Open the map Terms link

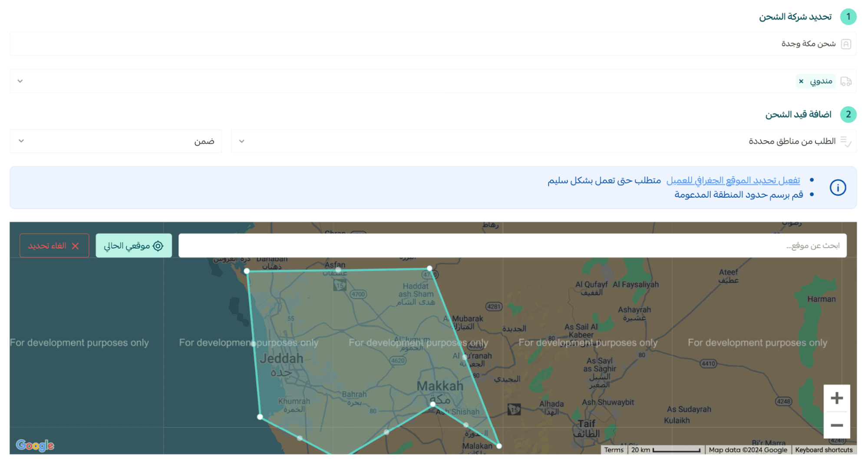(x=614, y=450)
